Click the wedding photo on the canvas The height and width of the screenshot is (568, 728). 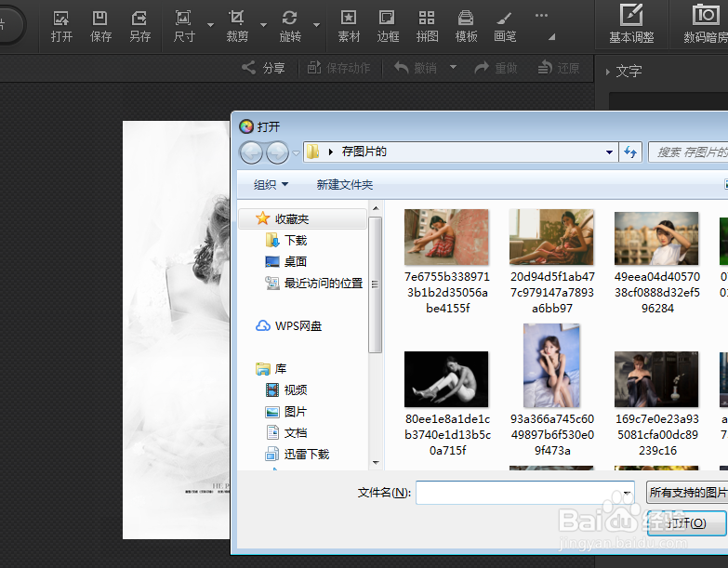coord(177,329)
